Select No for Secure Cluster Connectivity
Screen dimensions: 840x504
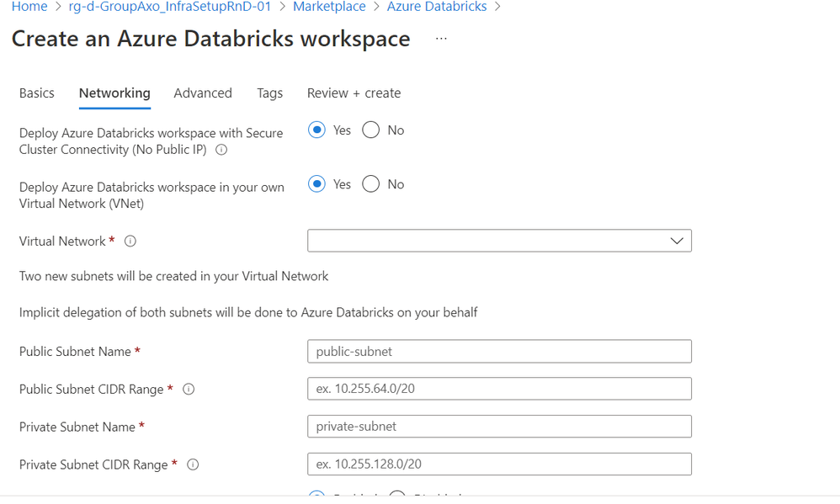(x=370, y=130)
